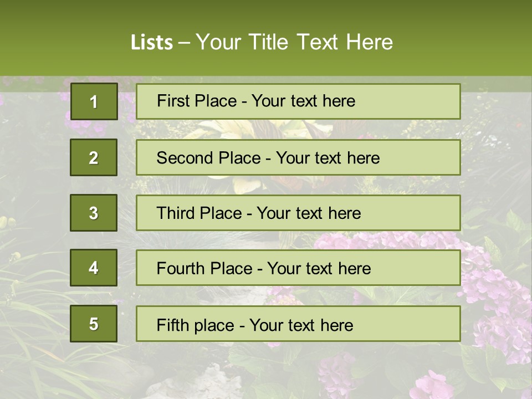Click the number 3 box
Viewport: 532px width, 399px height.
94,213
